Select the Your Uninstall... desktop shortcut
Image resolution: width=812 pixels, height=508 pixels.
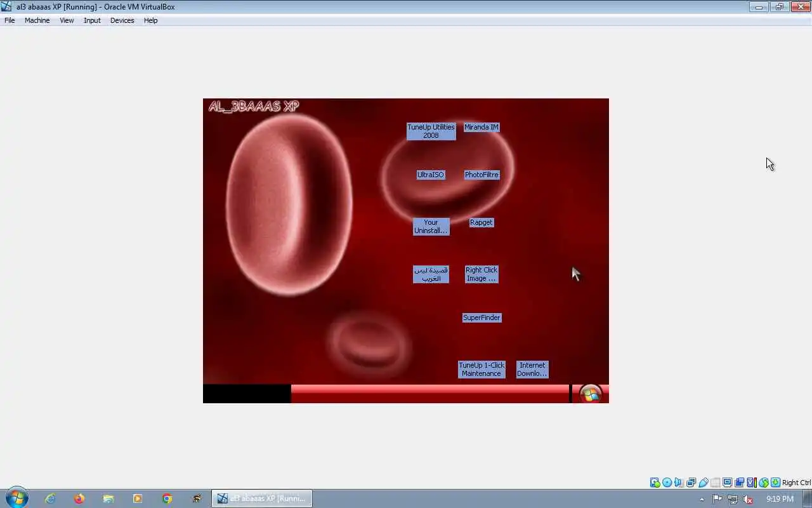(x=431, y=227)
